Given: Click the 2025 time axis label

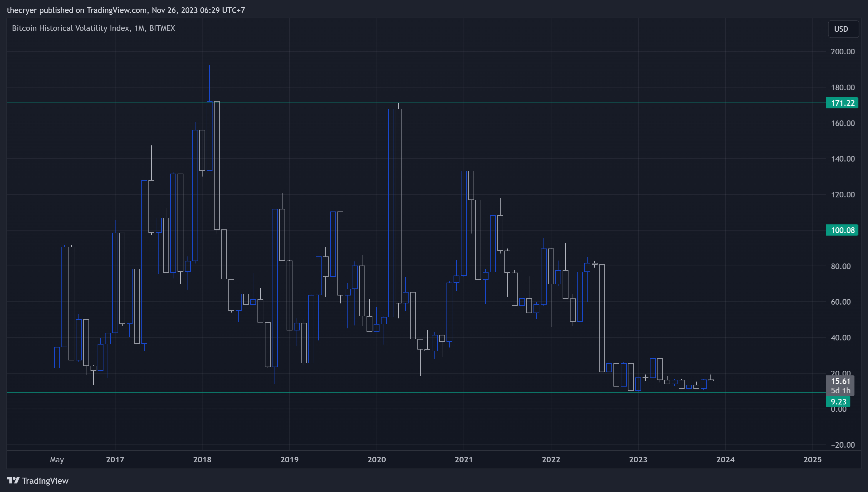Looking at the screenshot, I should tap(812, 460).
